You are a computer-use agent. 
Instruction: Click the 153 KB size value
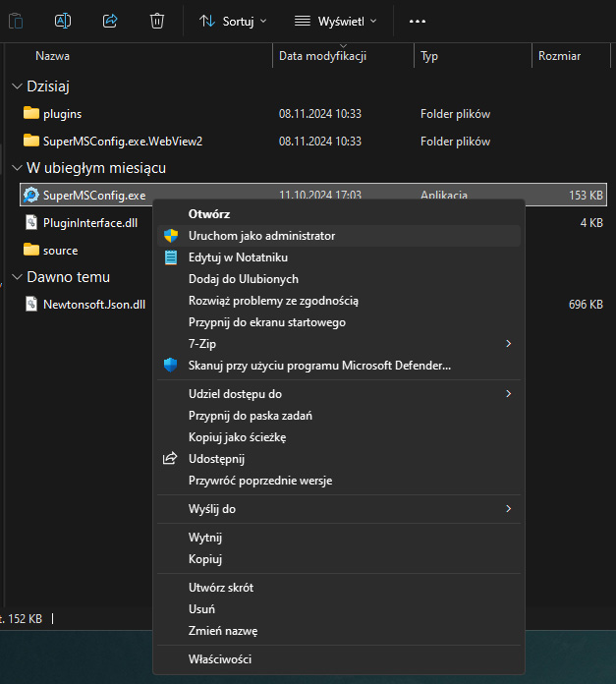point(586,195)
